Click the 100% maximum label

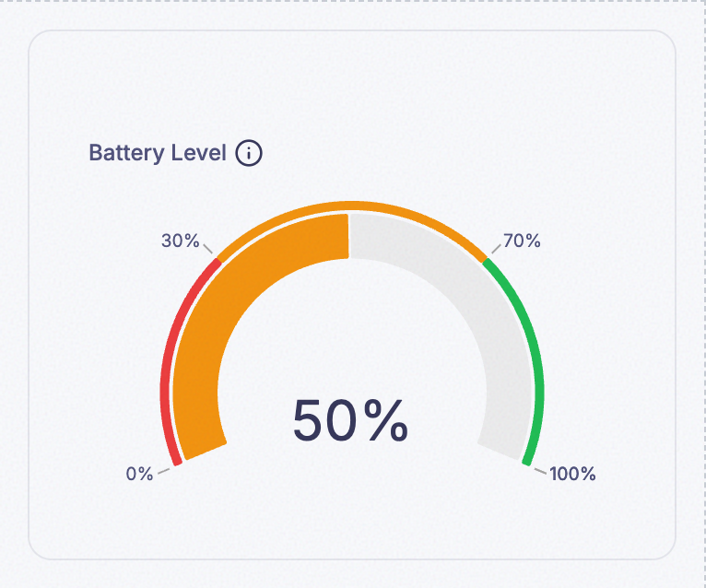click(x=572, y=474)
